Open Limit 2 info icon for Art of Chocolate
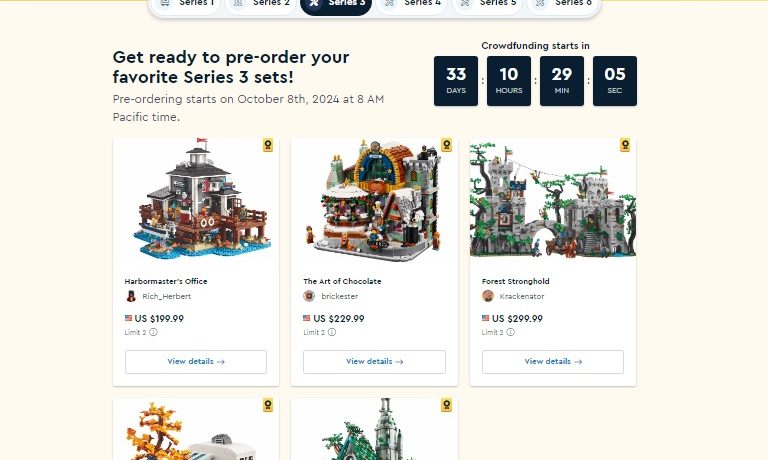 coord(332,332)
